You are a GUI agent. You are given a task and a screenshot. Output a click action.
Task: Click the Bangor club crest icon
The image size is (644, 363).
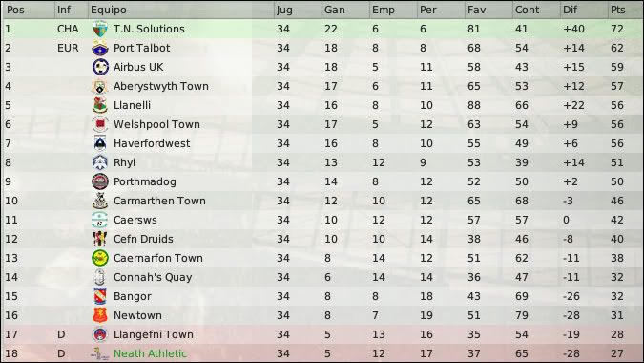[x=100, y=296]
